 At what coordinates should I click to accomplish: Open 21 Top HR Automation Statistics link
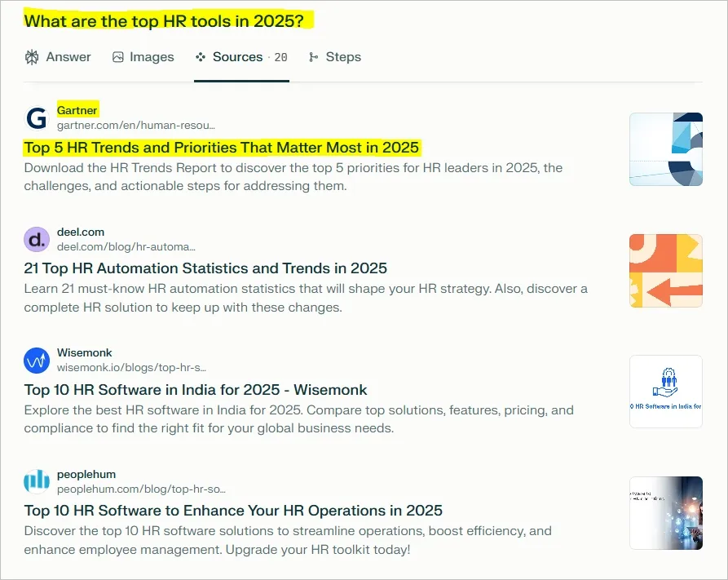205,268
